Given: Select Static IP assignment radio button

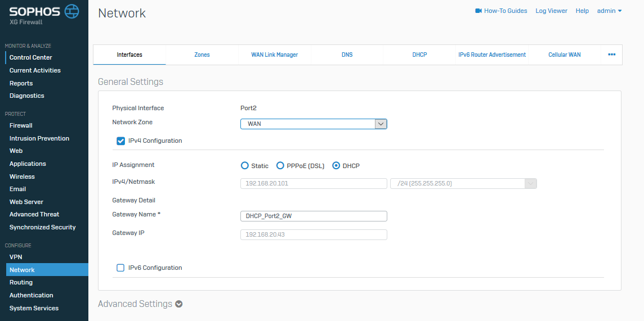Looking at the screenshot, I should click(244, 166).
